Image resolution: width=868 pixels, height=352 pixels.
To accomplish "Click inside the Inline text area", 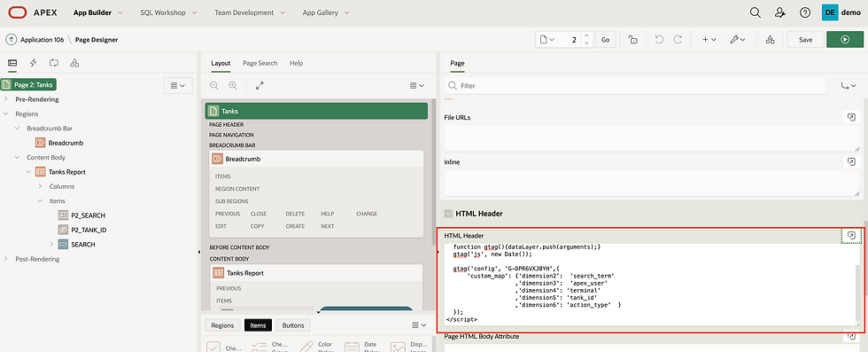I will (x=652, y=183).
